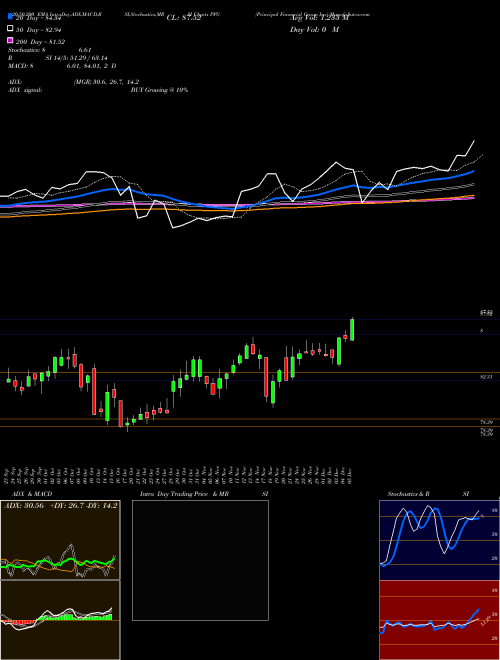The image size is (500, 660).
Task: Click the 'Avg Vol: 1.233 M' label
Action: 319,18
